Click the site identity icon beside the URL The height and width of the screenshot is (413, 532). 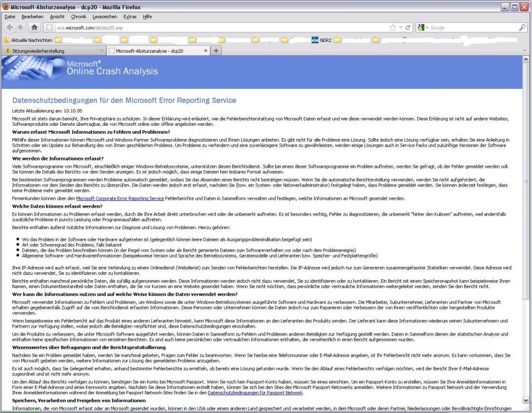pos(49,28)
